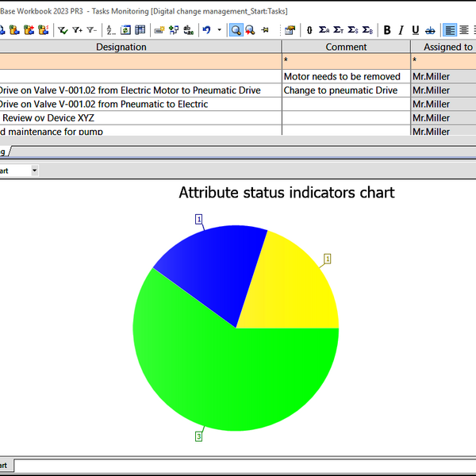Image resolution: width=476 pixels, height=476 pixels.
Task: Toggle left text alignment button
Action: 451,30
